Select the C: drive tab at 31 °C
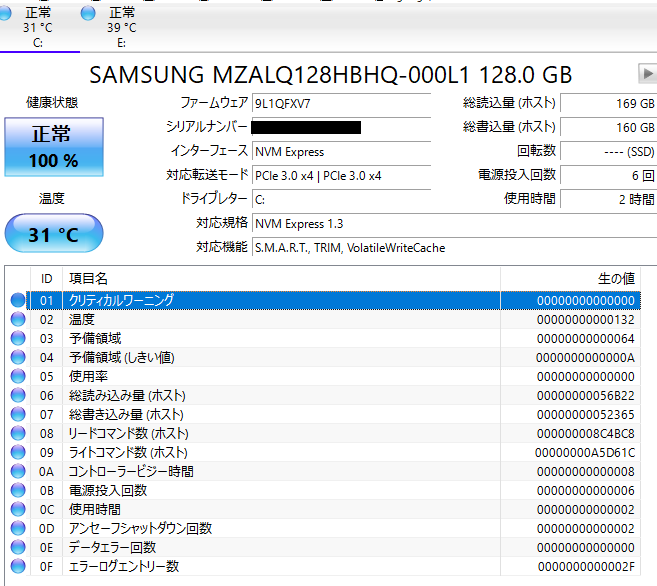Screen dimensions: 657x586 pos(38,28)
